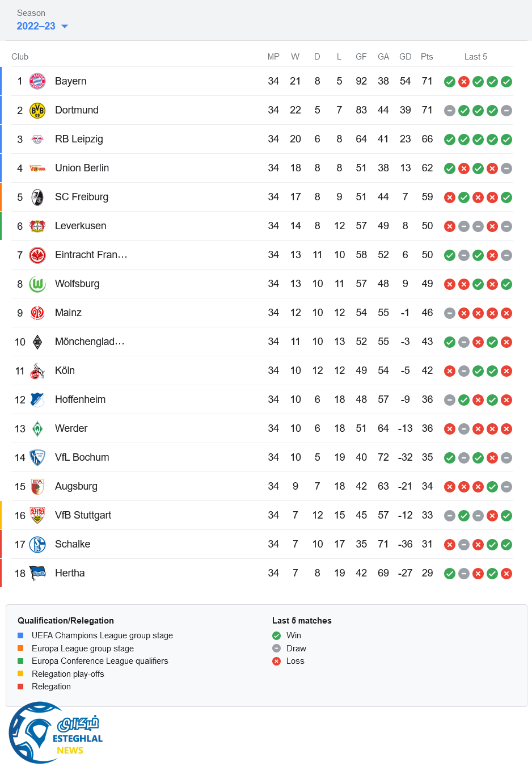Screen dimensions: 532x779
Task: Click the GD column header
Action: [405, 57]
